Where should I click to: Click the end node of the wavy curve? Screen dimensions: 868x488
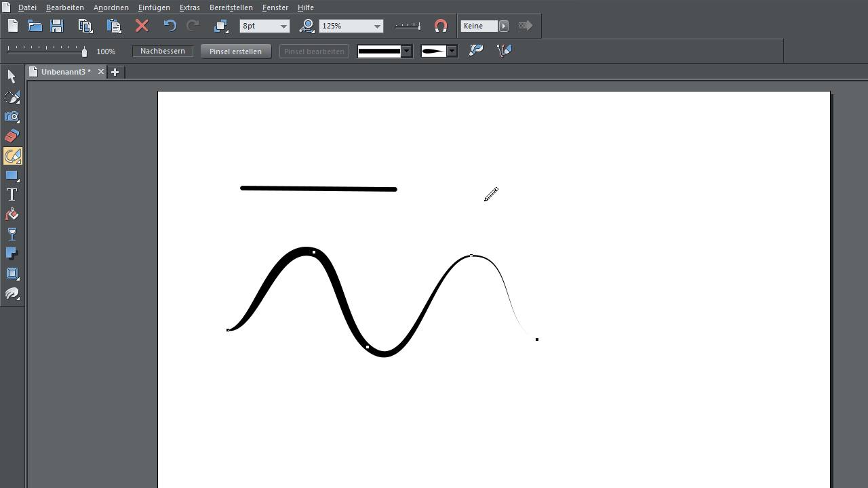[537, 340]
